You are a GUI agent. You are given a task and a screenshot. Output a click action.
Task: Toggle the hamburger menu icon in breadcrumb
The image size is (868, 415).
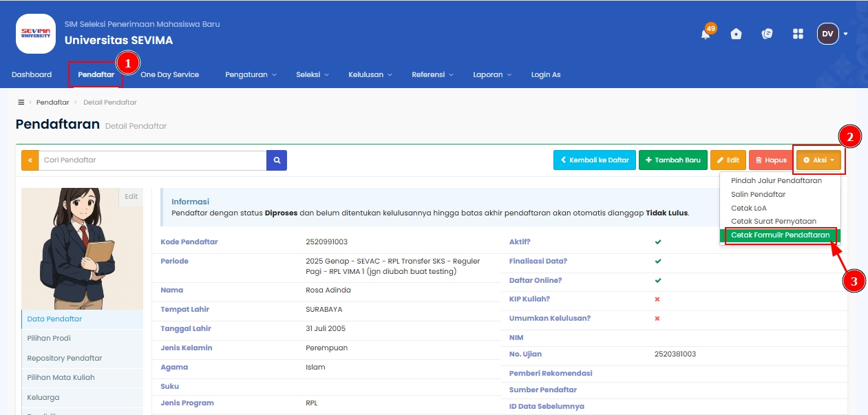pos(21,102)
